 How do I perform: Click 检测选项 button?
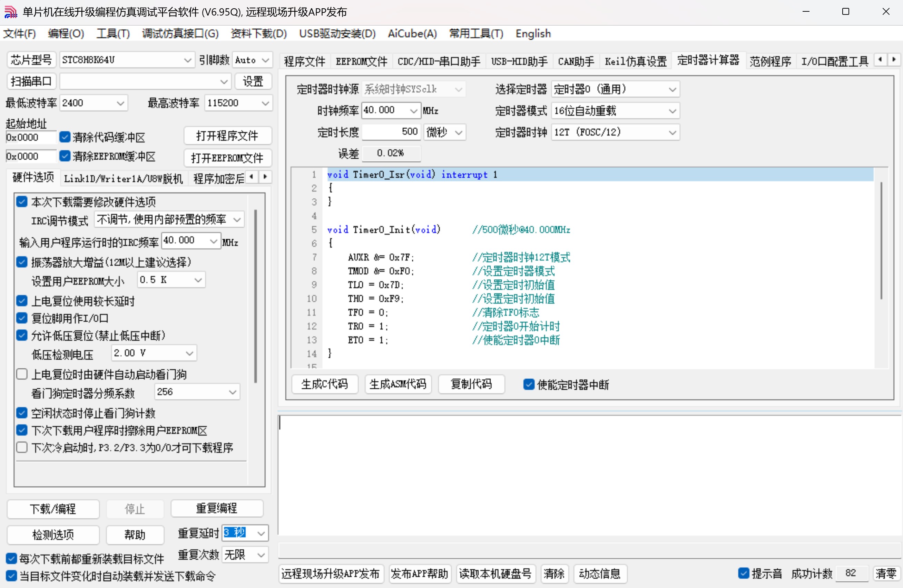(x=53, y=534)
